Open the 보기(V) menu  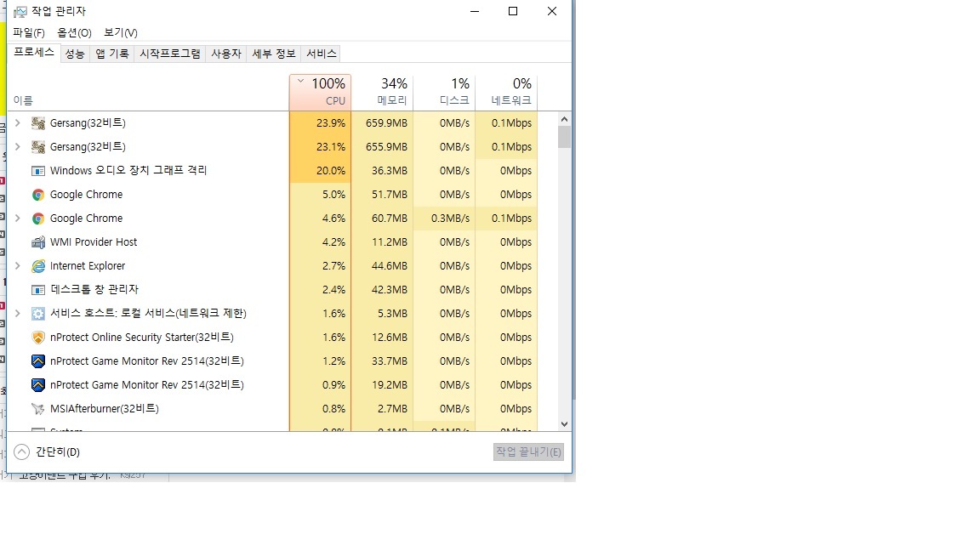tap(121, 32)
